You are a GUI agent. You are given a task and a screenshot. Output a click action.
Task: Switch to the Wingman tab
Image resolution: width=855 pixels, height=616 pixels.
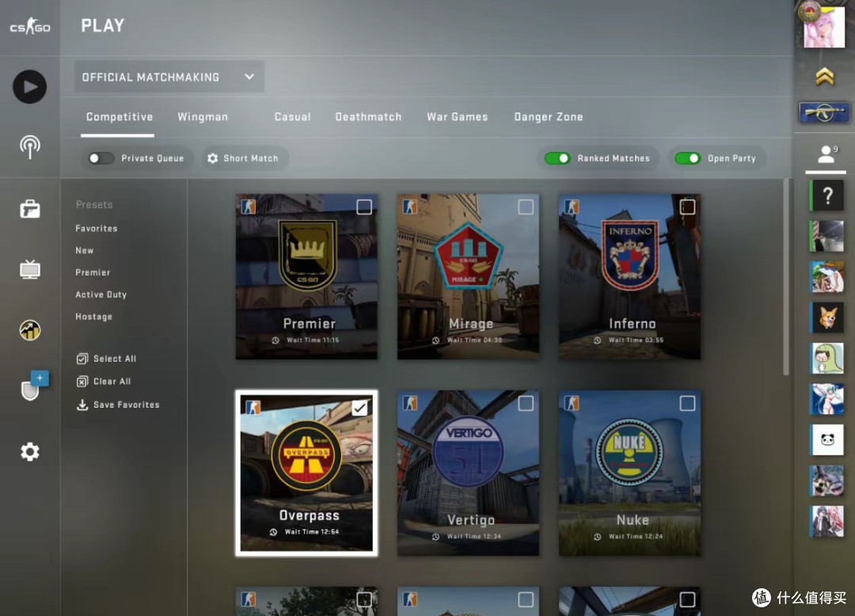pyautogui.click(x=203, y=116)
